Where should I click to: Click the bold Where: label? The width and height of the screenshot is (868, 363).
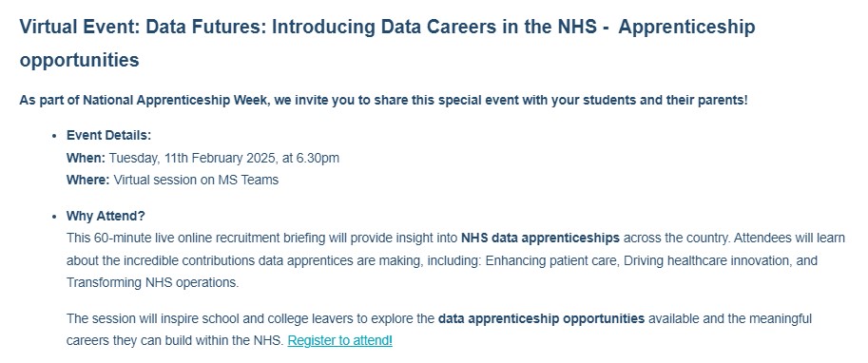tap(88, 180)
